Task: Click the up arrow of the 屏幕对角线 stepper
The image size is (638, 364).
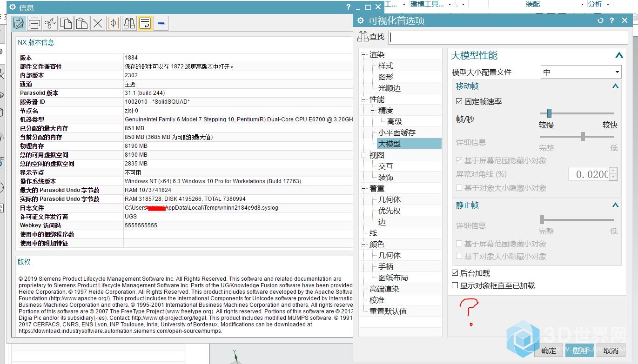Action: 613,171
